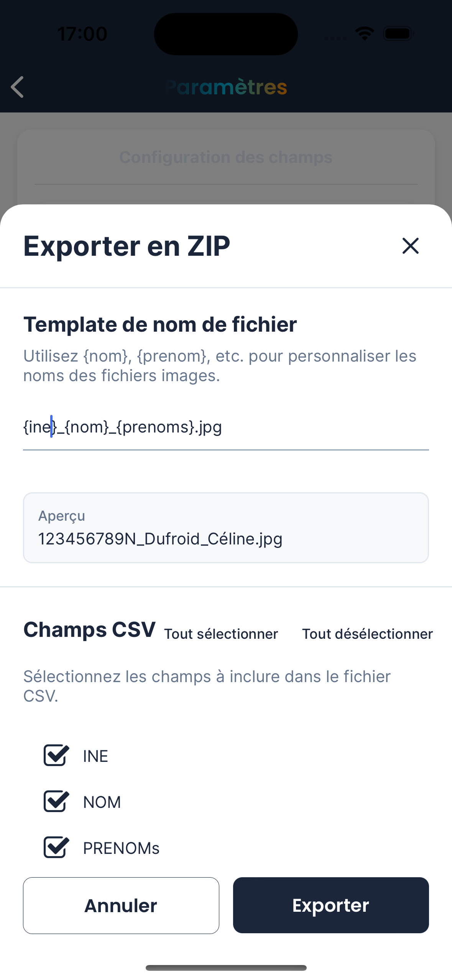Tap the battery status icon

pos(399,34)
